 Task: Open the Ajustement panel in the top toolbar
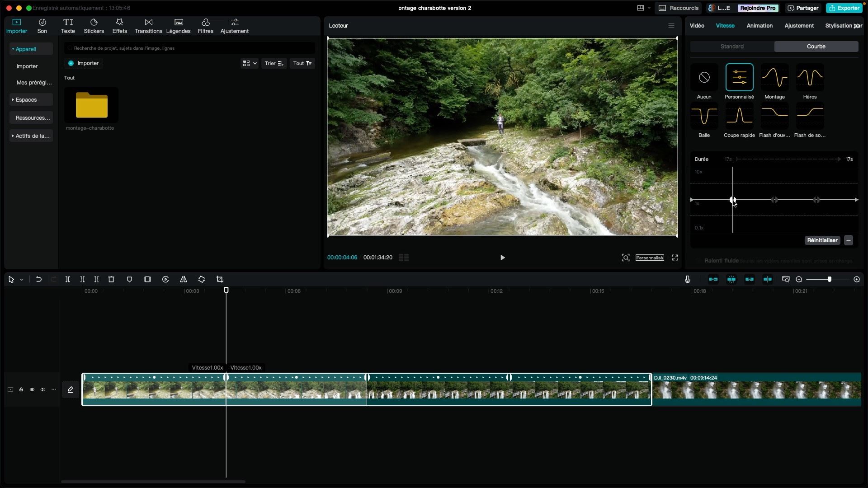click(234, 26)
